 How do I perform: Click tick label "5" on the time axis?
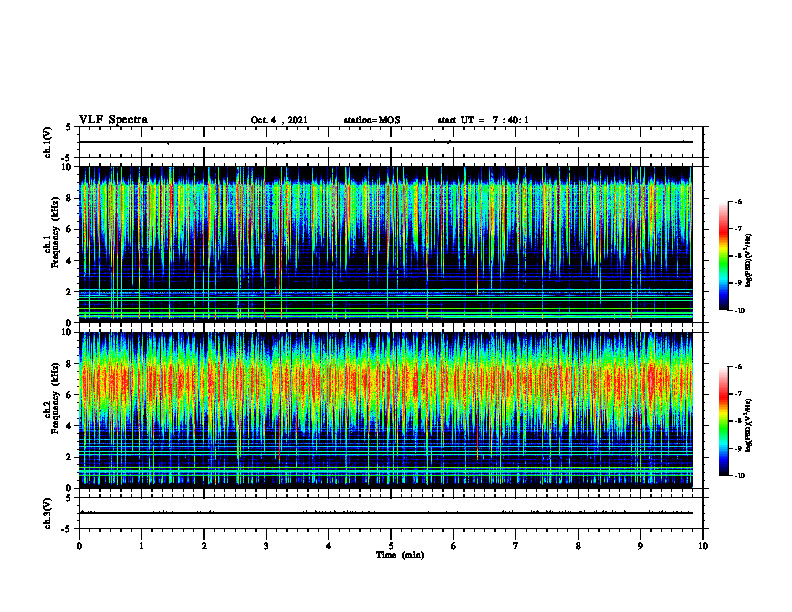tap(391, 546)
